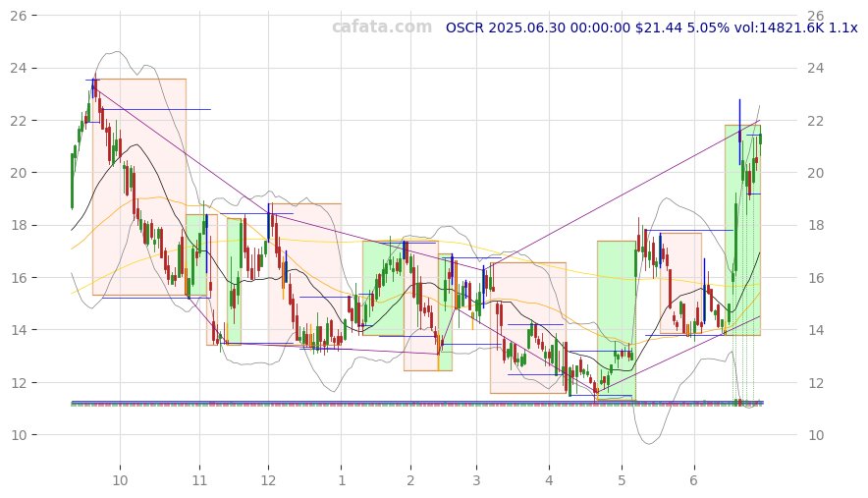Image resolution: width=868 pixels, height=498 pixels.
Task: Select month 4 on the bottom time axis
Action: (549, 480)
